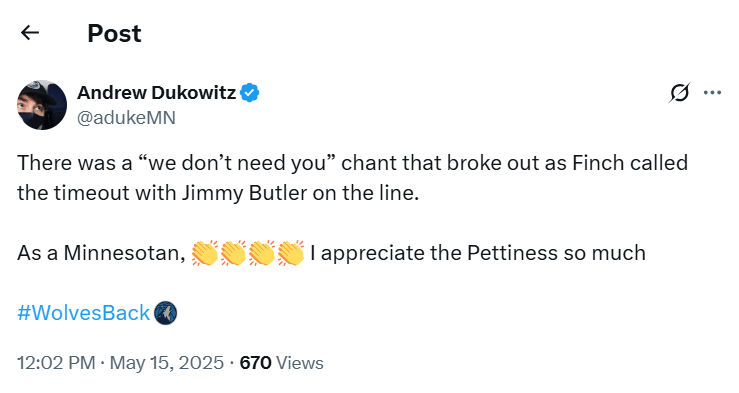
Task: Click the 12:02 PM timestamp
Action: 56,363
